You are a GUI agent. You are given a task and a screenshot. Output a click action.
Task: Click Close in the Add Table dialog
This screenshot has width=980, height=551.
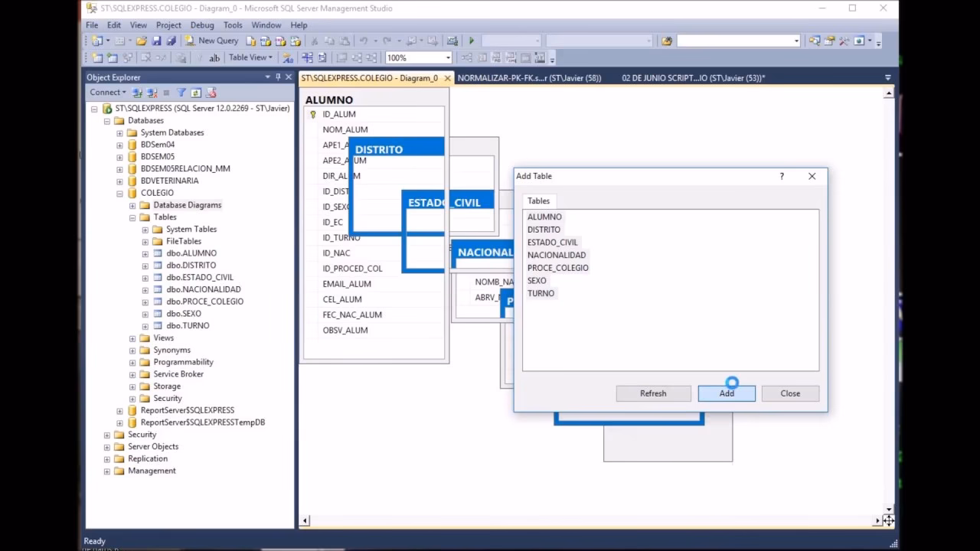pos(790,393)
